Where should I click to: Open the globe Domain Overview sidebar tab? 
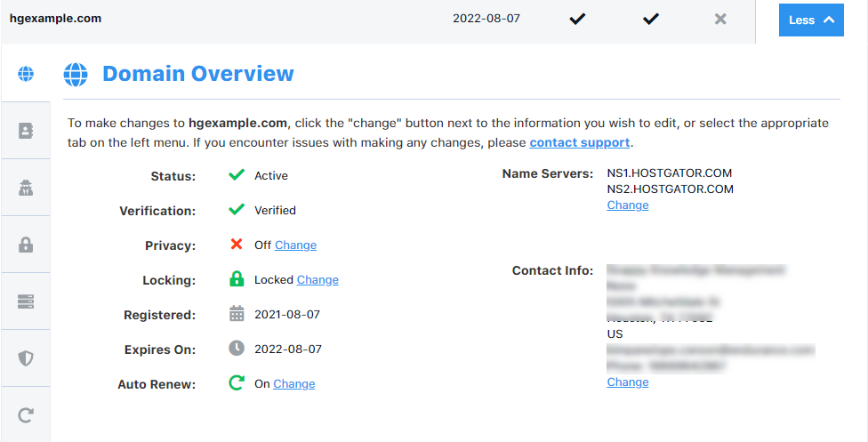(x=26, y=73)
